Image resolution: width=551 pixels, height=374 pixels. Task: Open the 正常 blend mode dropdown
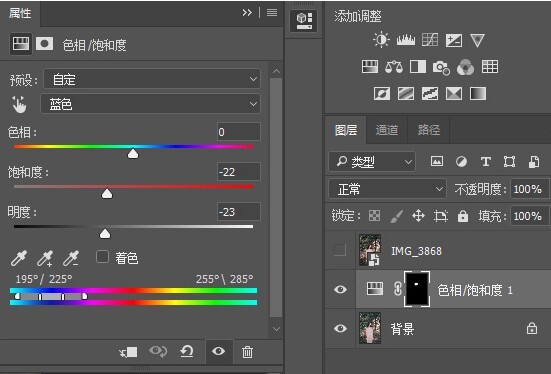387,189
